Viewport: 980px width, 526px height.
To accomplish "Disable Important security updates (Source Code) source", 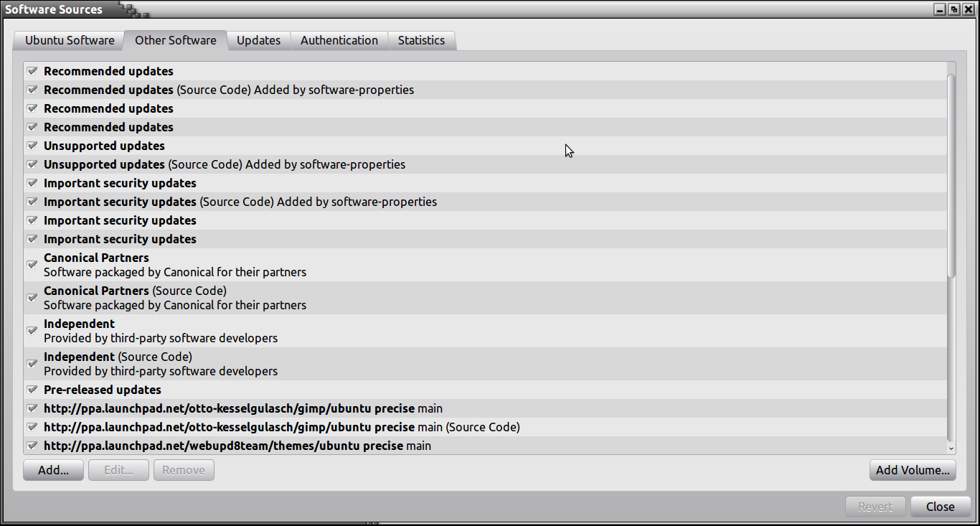I will (32, 202).
